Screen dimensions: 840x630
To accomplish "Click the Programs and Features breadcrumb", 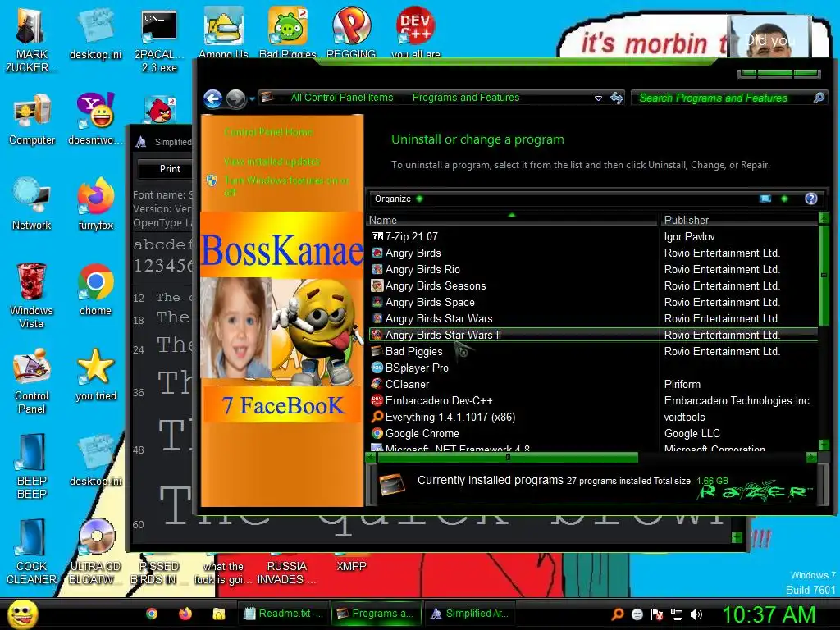I will [x=466, y=98].
